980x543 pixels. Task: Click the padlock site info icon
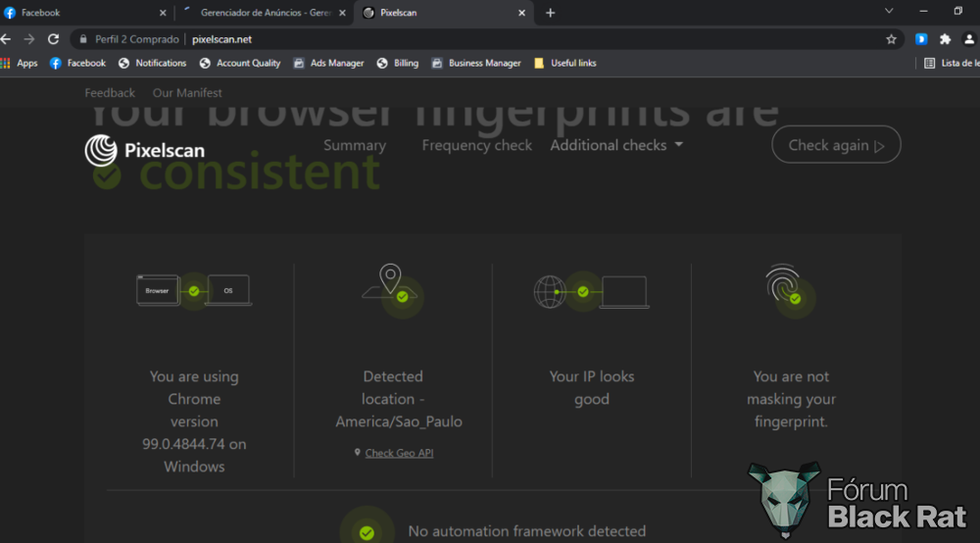(x=83, y=39)
